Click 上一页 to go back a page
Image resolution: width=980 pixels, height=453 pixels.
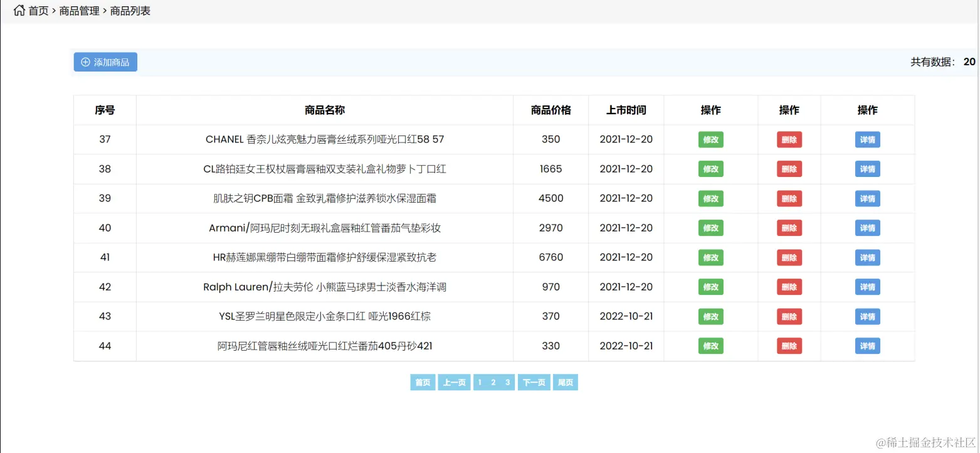coord(454,382)
